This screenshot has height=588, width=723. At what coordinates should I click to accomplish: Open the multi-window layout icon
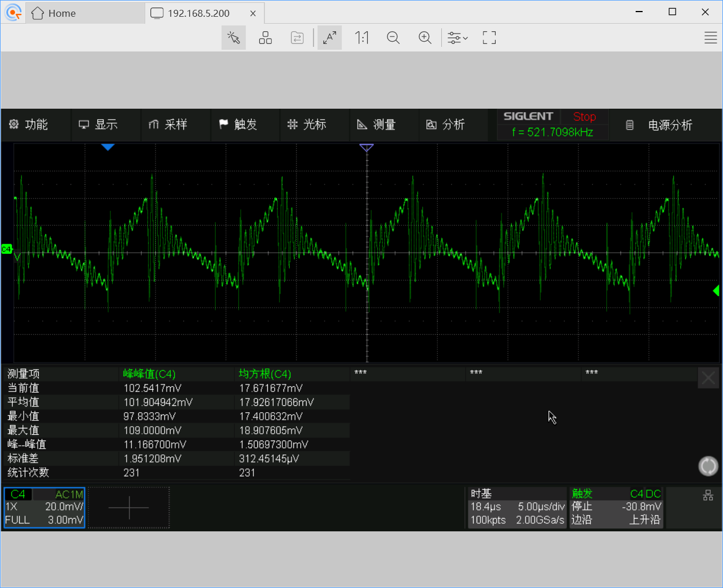[265, 38]
